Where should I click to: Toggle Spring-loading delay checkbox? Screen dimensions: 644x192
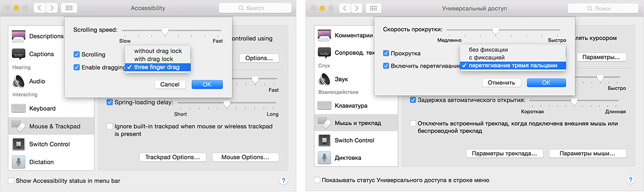point(110,102)
